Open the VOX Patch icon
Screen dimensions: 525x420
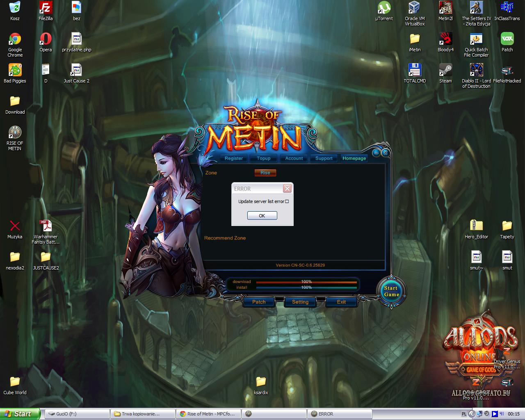[x=507, y=42]
